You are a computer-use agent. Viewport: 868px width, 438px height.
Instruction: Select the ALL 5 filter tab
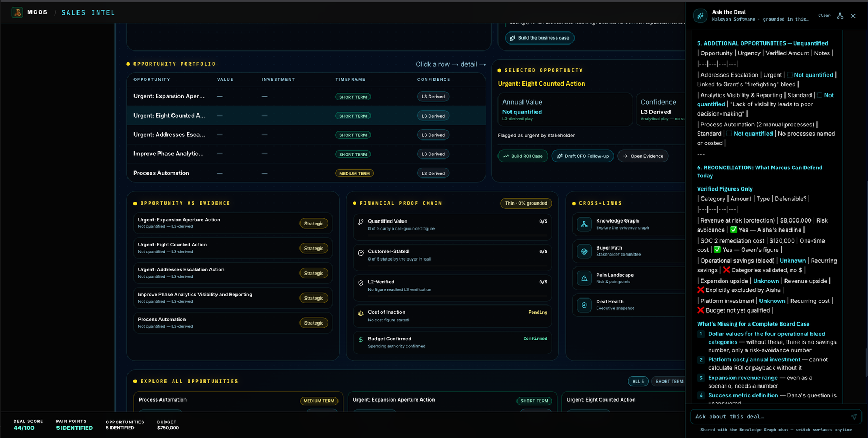638,382
